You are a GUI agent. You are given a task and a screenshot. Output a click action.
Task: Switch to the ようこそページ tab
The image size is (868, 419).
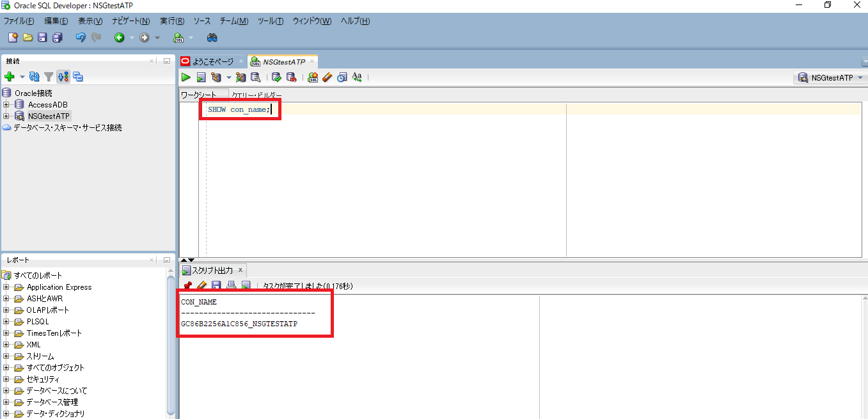click(x=212, y=61)
